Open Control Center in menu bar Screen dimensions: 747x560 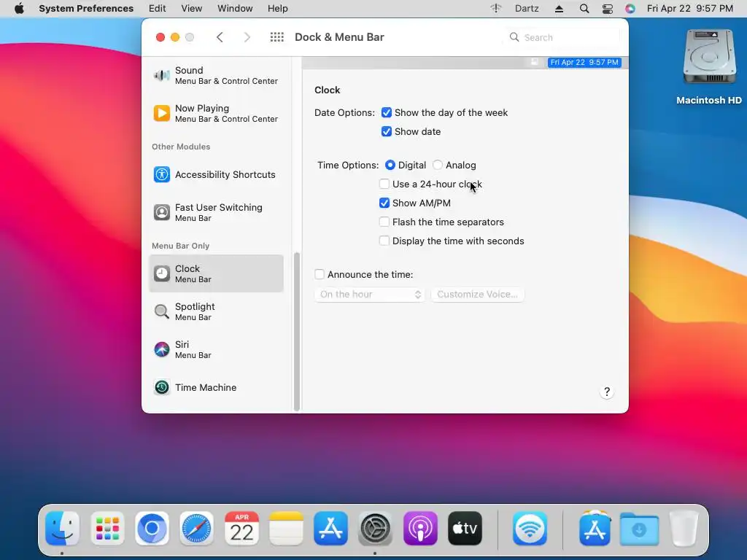tap(608, 9)
